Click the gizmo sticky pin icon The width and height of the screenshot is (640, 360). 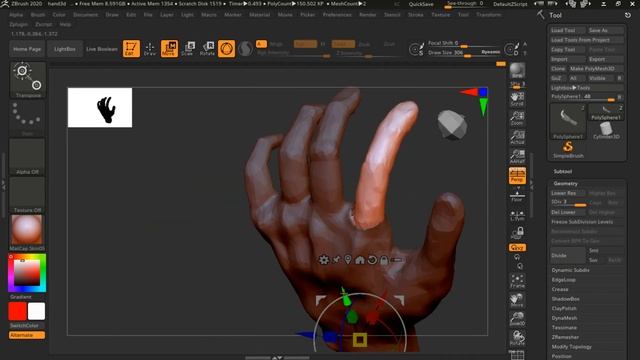click(336, 260)
